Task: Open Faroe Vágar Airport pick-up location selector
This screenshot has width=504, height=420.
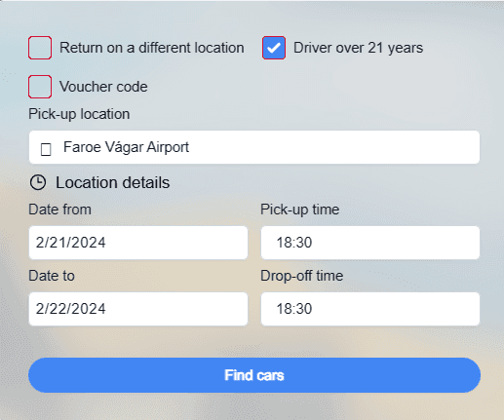Action: pyautogui.click(x=254, y=147)
